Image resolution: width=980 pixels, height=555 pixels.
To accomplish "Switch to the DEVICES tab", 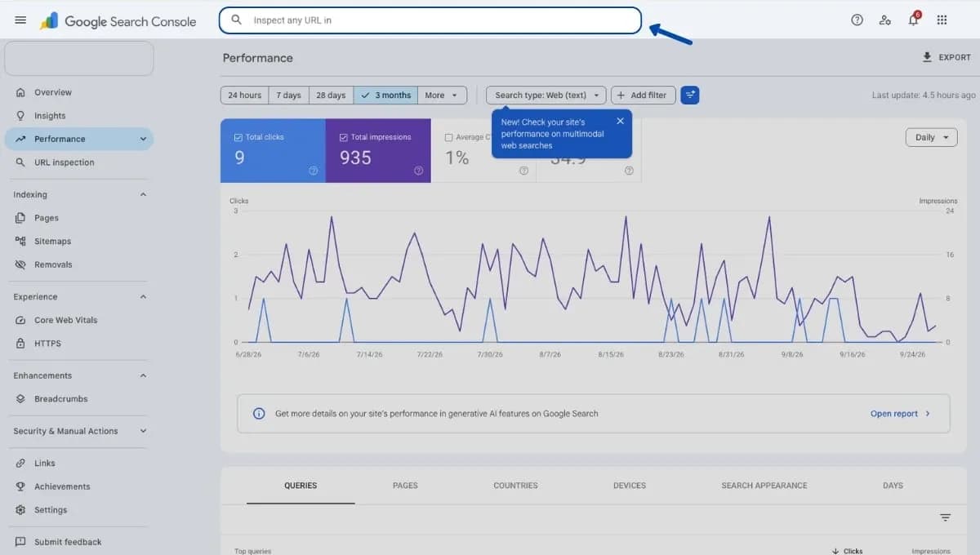I will coord(630,486).
